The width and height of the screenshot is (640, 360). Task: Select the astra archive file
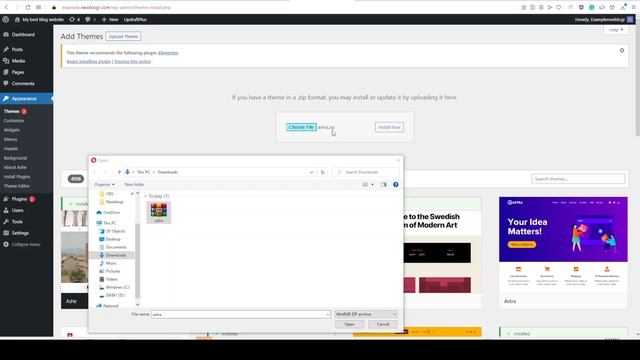159,213
